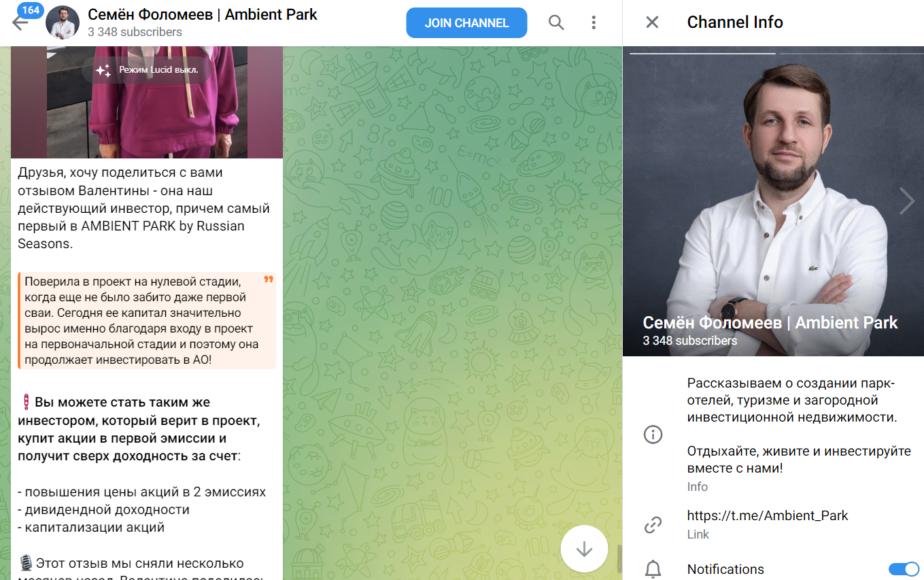Click the JOIN CHANNEL button
This screenshot has height=580, width=924.
point(466,22)
